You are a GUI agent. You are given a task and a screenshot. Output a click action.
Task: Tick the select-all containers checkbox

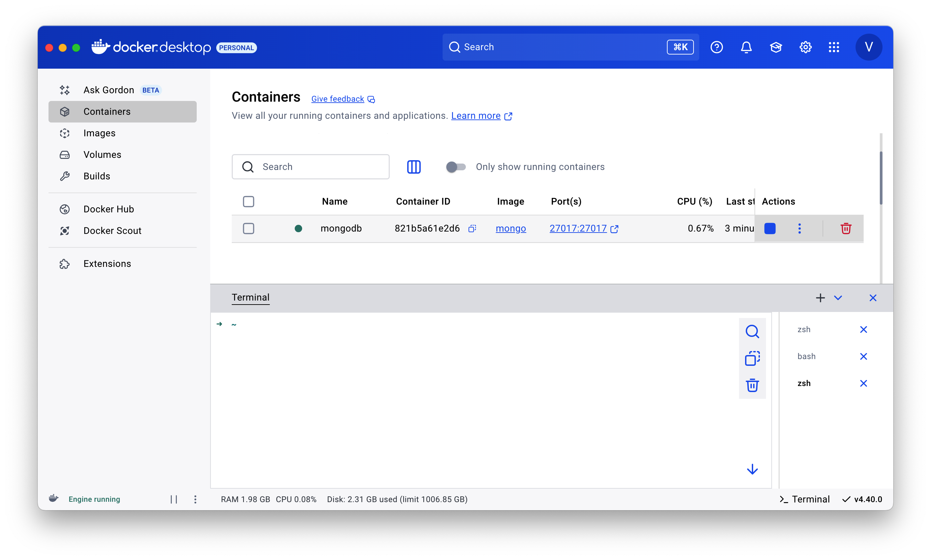248,202
